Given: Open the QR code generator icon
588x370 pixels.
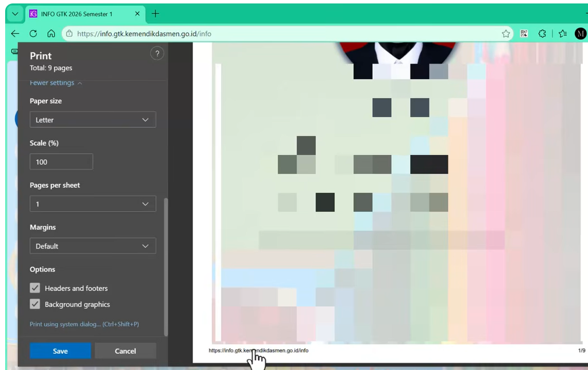Looking at the screenshot, I should pos(524,33).
